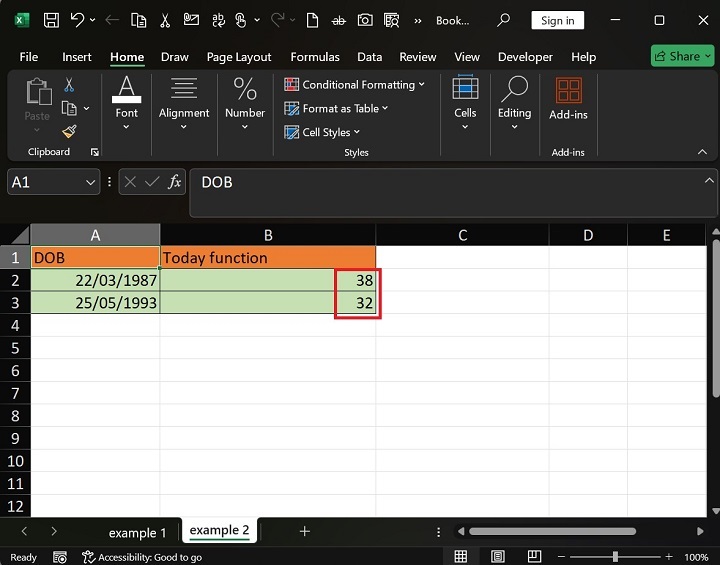
Task: Select cell B2 containing 38
Action: [267, 280]
